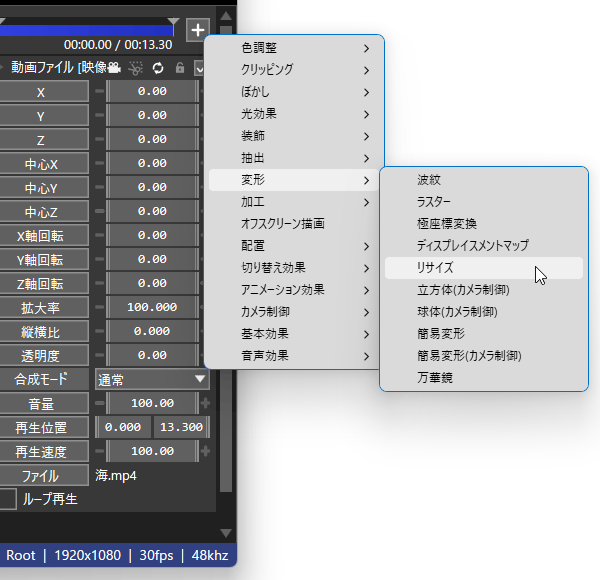Click the 再生位置 end field showing 13.300
The image size is (600, 580).
[x=181, y=427]
